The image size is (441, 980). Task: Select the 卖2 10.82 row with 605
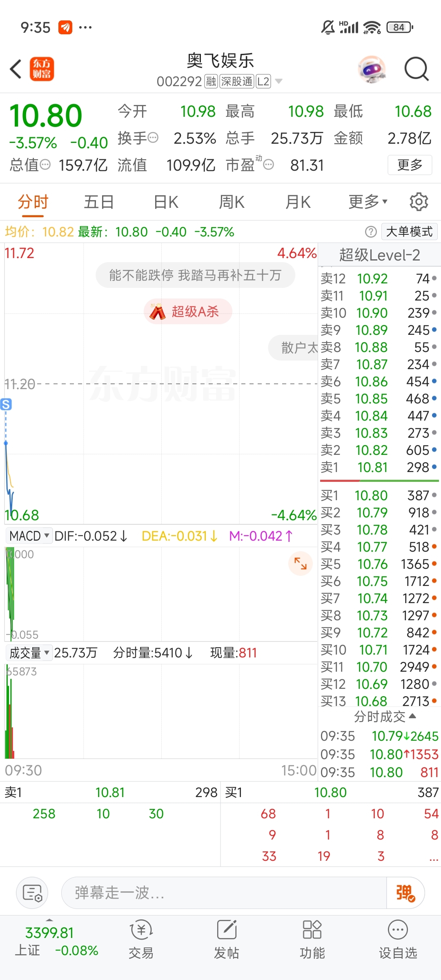point(379,450)
